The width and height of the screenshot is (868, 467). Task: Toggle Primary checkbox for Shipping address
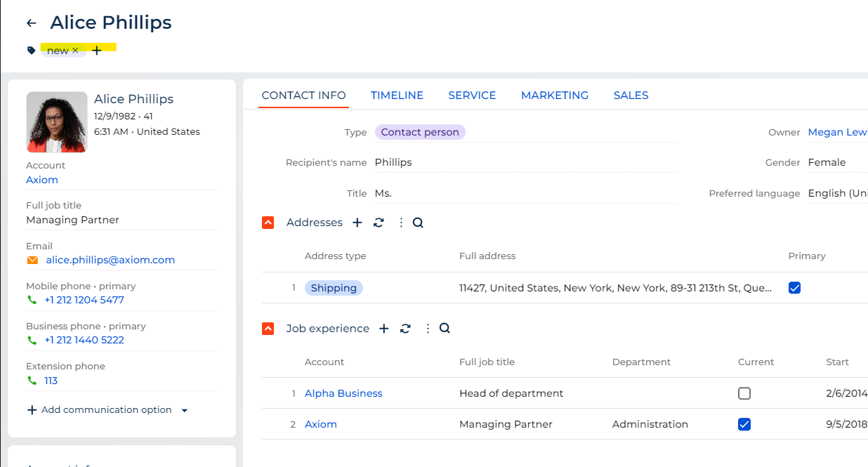pyautogui.click(x=794, y=288)
